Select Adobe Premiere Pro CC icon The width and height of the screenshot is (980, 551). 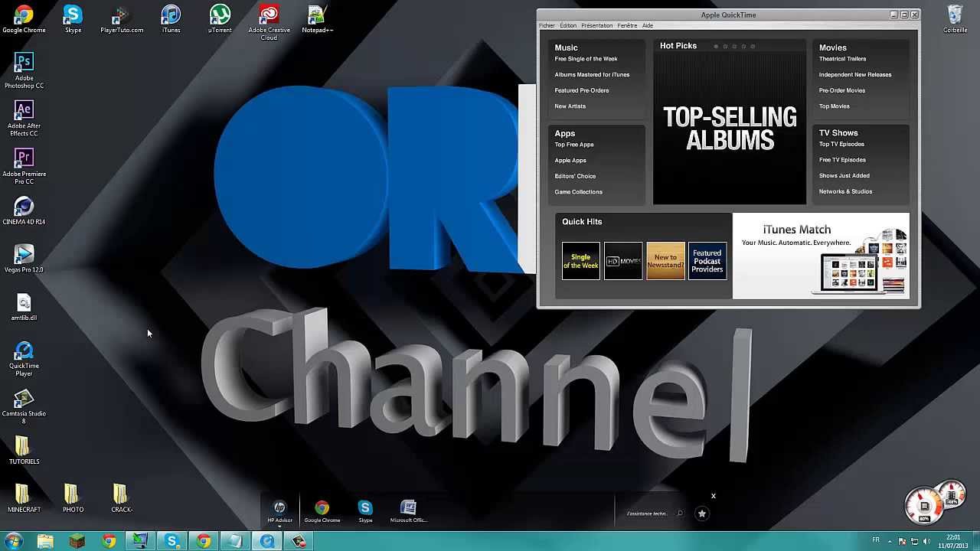pyautogui.click(x=24, y=167)
